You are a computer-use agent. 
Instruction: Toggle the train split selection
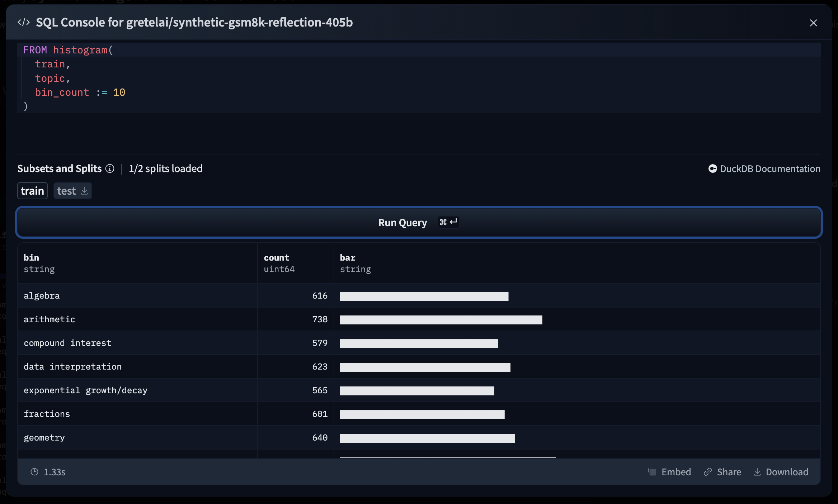pos(32,191)
